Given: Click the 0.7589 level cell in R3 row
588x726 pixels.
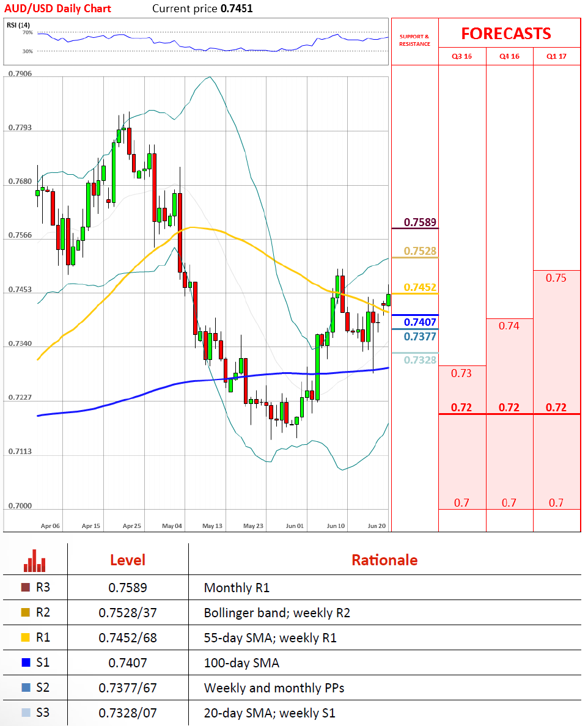Looking at the screenshot, I should pos(128,587).
